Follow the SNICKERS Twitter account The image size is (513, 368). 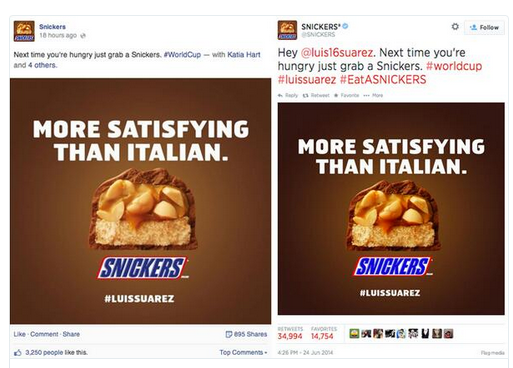click(x=484, y=27)
